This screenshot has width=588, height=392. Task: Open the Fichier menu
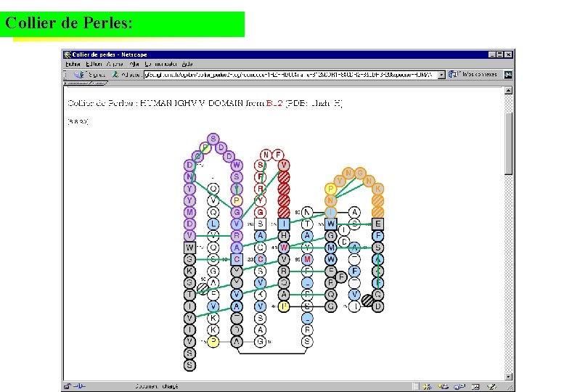coord(73,64)
